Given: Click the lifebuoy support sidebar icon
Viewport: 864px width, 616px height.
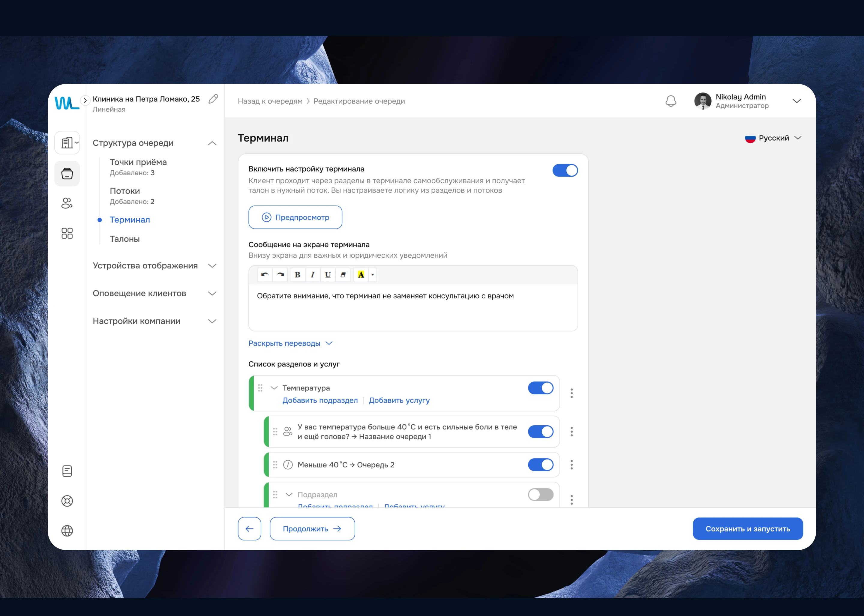Looking at the screenshot, I should 67,501.
